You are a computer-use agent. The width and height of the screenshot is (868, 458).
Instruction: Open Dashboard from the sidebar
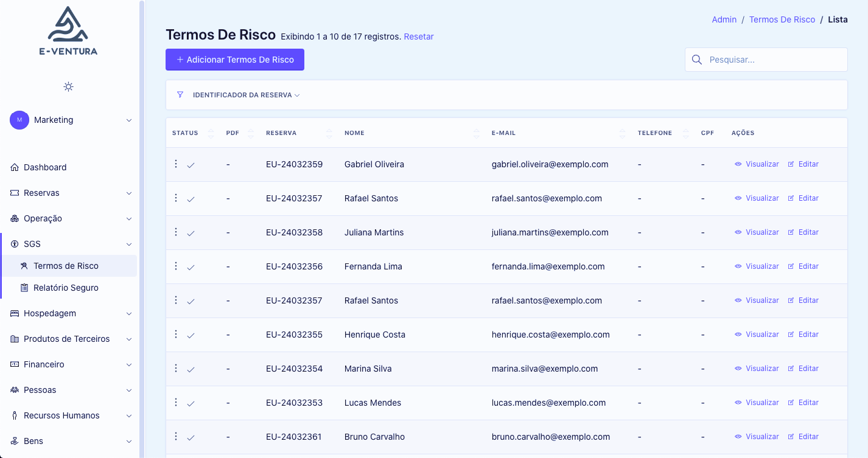click(x=45, y=167)
